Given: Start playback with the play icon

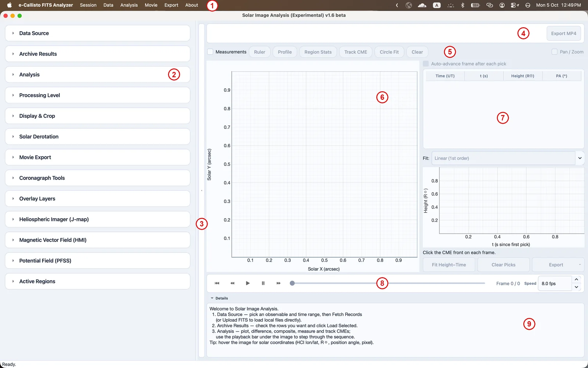Looking at the screenshot, I should pos(248,283).
